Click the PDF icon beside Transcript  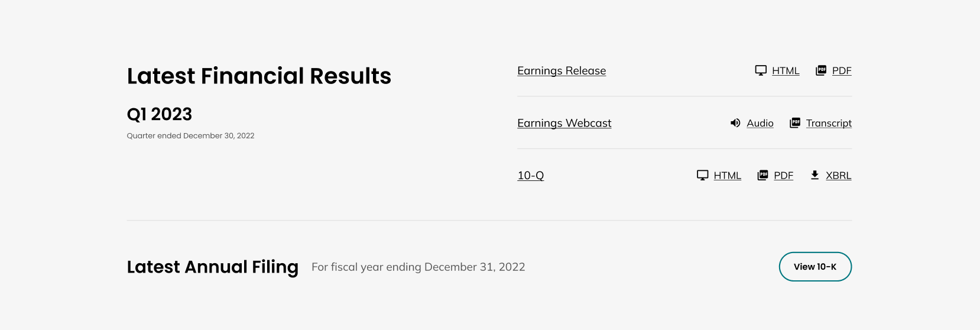(x=795, y=123)
